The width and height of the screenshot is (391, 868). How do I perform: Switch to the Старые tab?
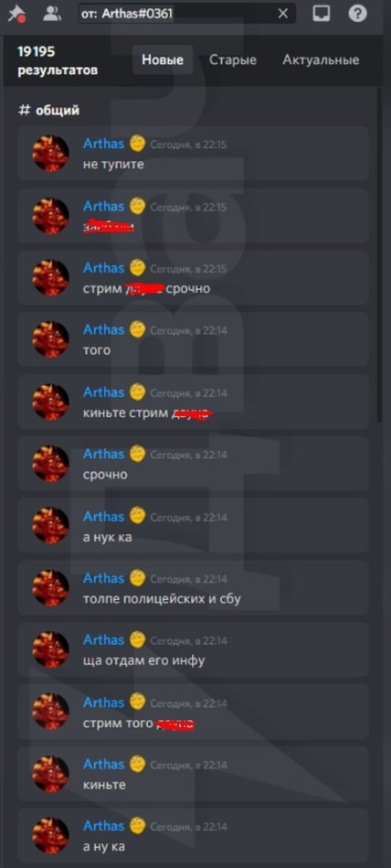233,59
